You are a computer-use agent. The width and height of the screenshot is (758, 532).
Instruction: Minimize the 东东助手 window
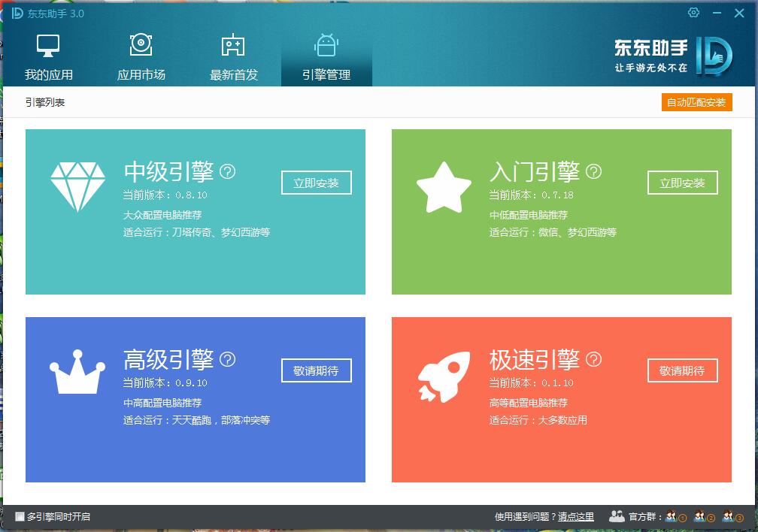coord(717,13)
